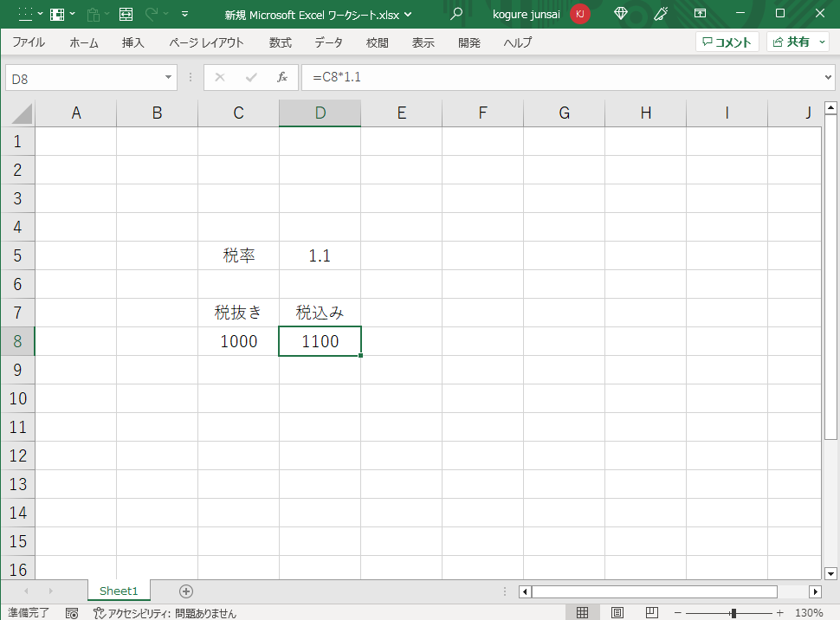
Task: Open the kogure junsai account avatar
Action: (579, 14)
